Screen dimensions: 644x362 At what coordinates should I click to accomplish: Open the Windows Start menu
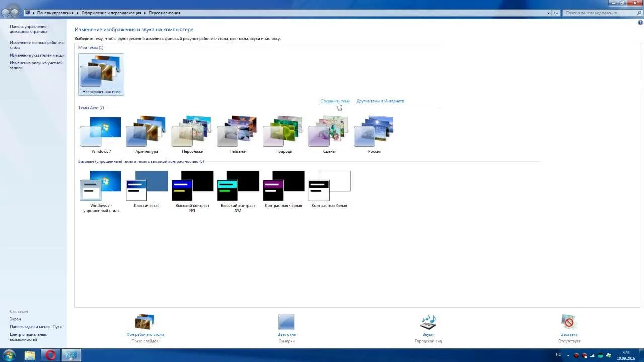9,355
